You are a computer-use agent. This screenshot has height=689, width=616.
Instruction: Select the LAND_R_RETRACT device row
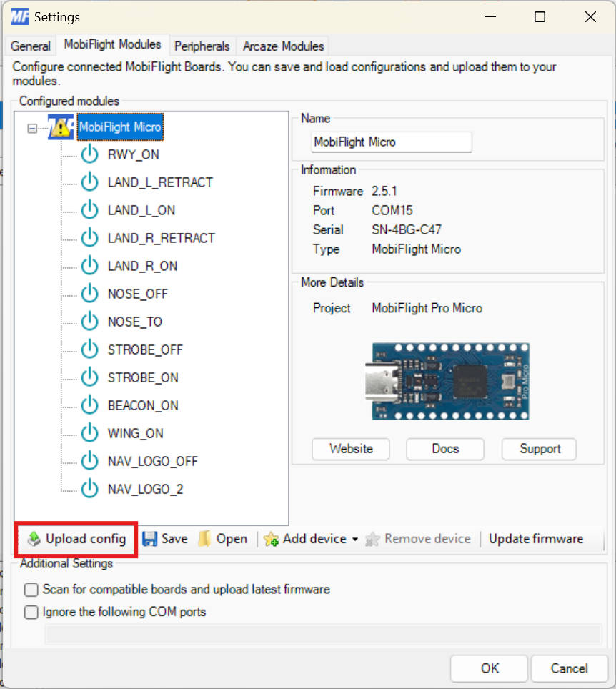pyautogui.click(x=162, y=238)
